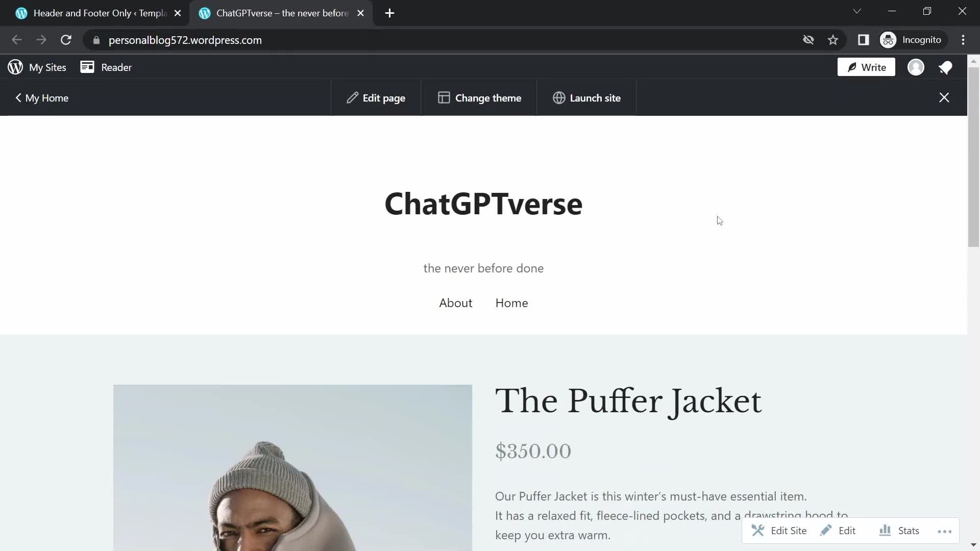The image size is (980, 551).
Task: Select the About navigation menu item
Action: (x=456, y=302)
